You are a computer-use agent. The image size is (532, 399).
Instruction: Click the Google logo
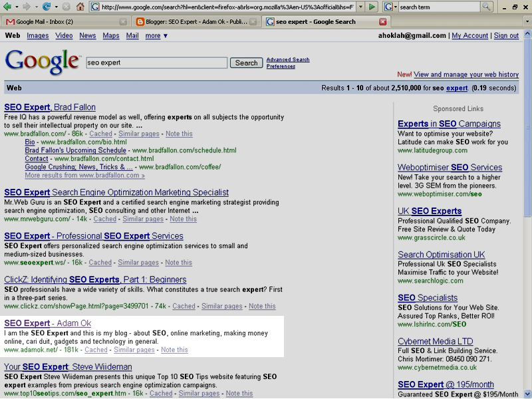[x=43, y=61]
